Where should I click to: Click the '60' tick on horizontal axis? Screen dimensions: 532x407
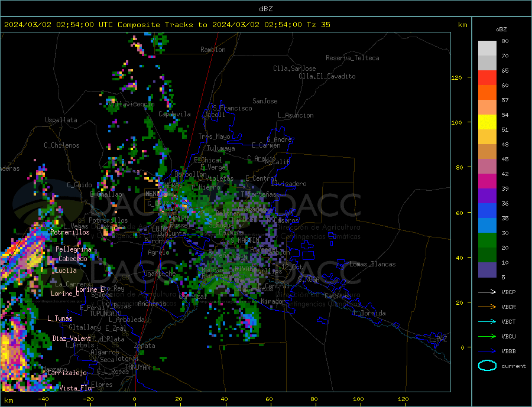pos(269,399)
